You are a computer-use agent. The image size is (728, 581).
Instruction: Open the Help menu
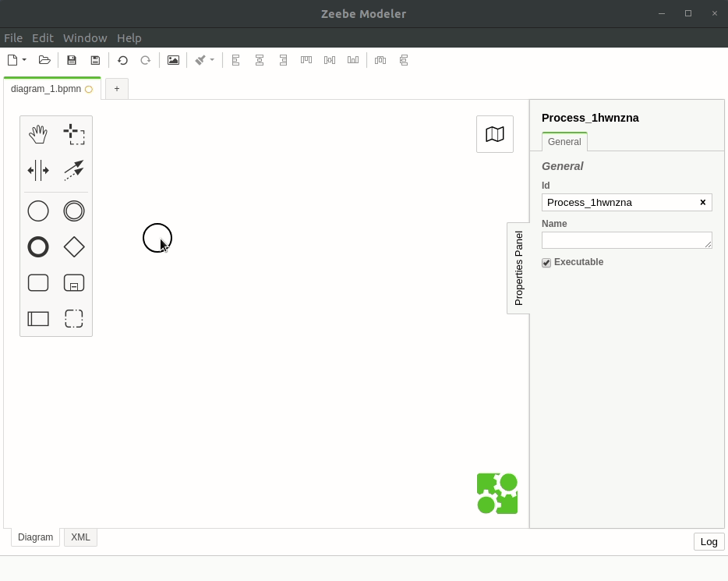click(129, 38)
